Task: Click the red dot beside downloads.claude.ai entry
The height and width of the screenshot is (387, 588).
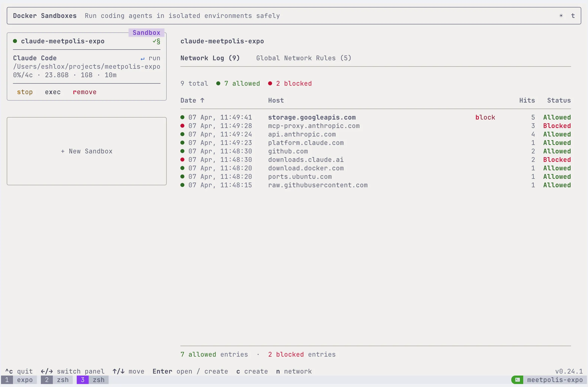Action: click(182, 160)
